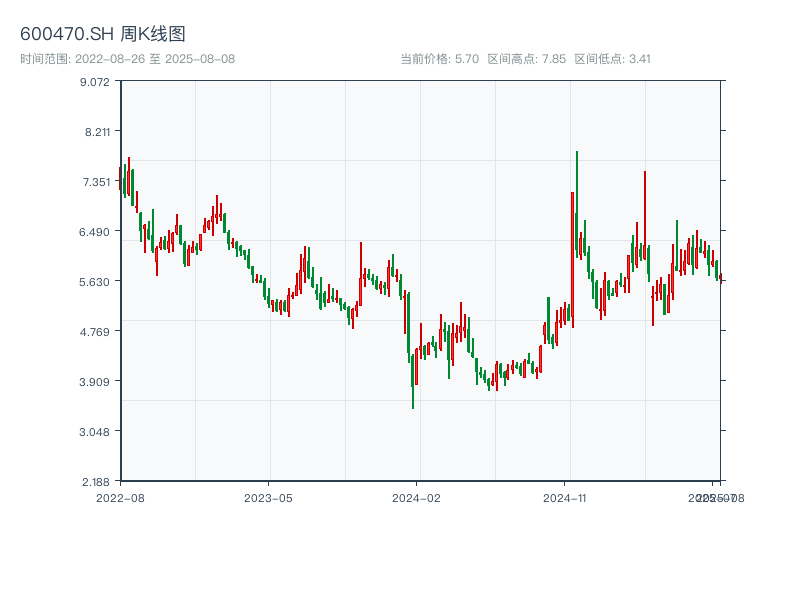Click the tall green candle peaking near 7.85
The width and height of the screenshot is (800, 600).
click(x=577, y=204)
